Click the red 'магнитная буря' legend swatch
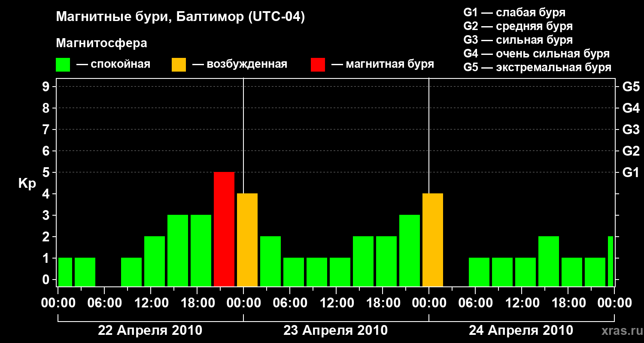Screen dimensions: 644x343 click(318, 65)
